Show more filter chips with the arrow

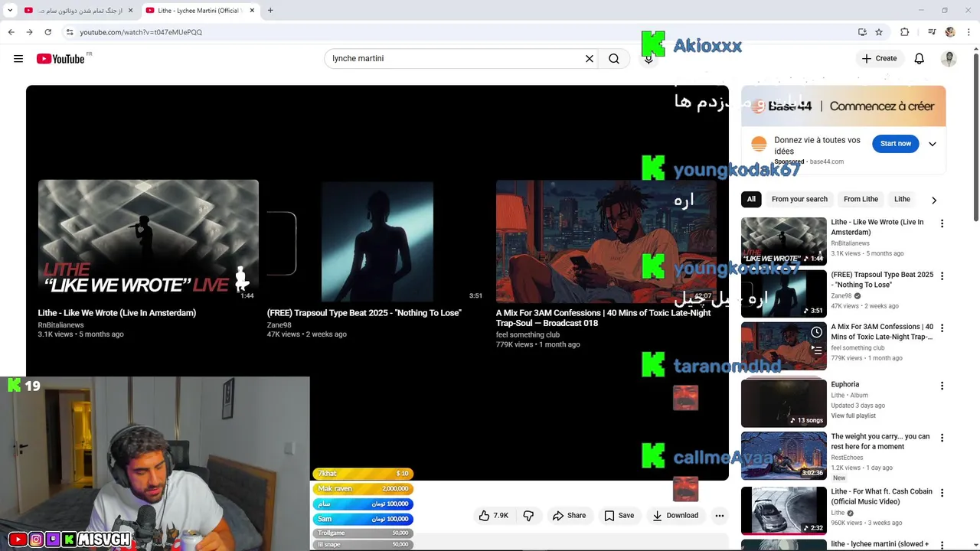(934, 200)
